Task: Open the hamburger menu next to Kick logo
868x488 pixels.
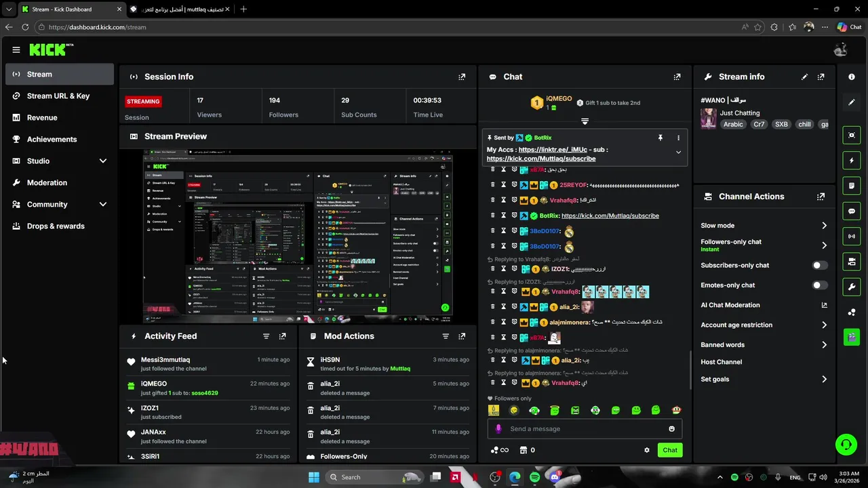Action: [16, 49]
